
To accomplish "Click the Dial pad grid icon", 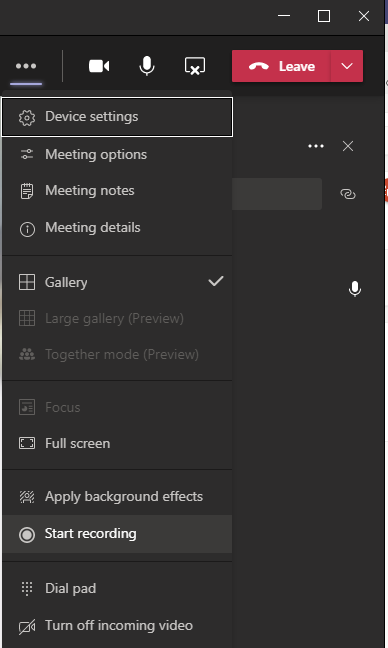I will pos(27,588).
